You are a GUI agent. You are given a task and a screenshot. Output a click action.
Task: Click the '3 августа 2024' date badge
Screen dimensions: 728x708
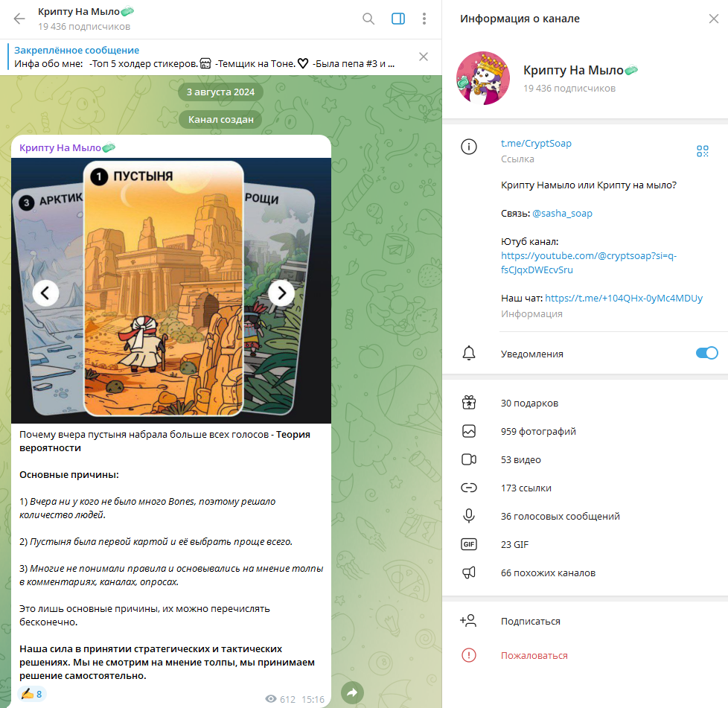[220, 92]
